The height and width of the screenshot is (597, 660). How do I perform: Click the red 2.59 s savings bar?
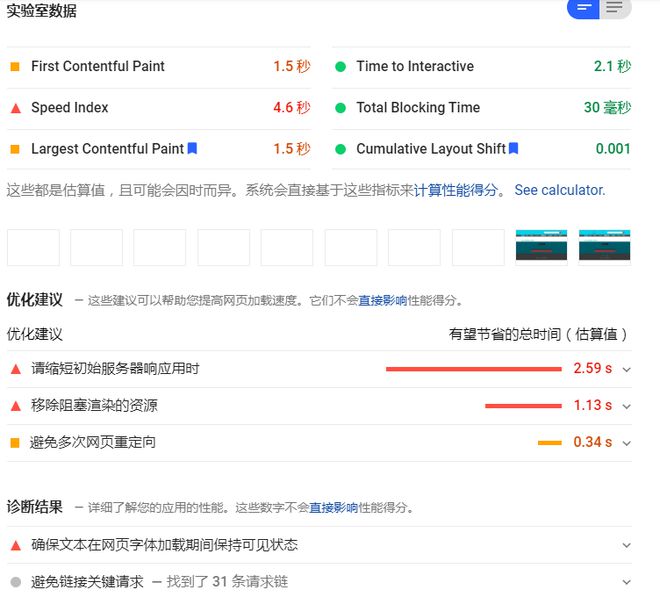[474, 369]
